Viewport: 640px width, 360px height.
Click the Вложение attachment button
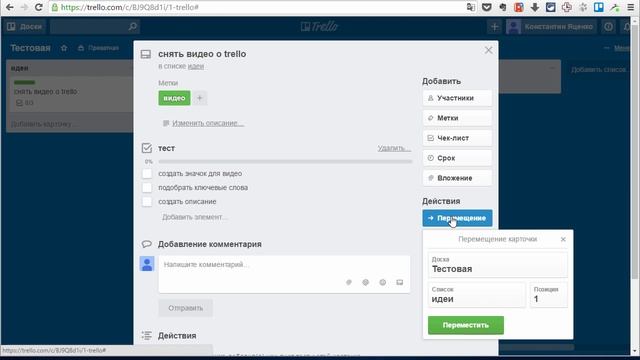click(x=457, y=178)
